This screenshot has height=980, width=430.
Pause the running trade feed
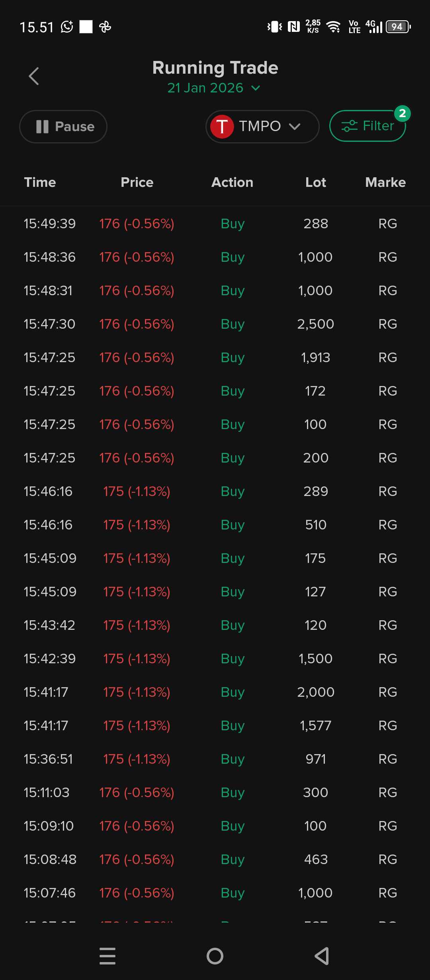click(x=63, y=127)
